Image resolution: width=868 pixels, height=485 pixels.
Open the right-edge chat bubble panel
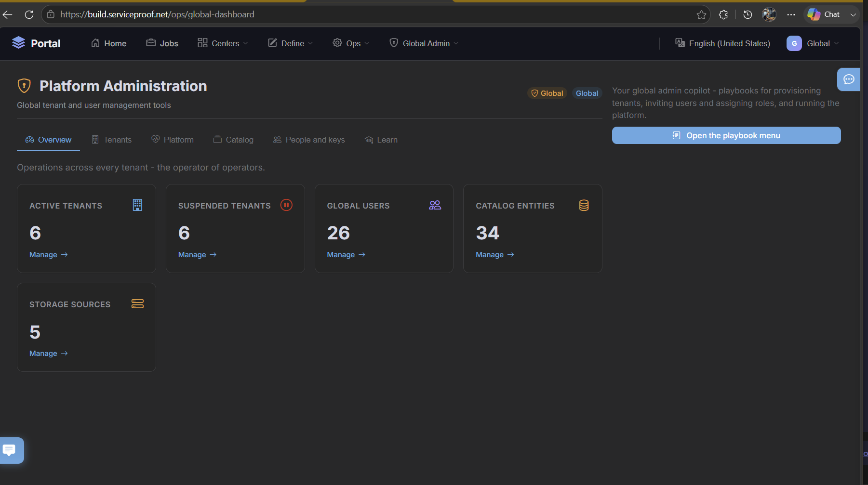[849, 79]
